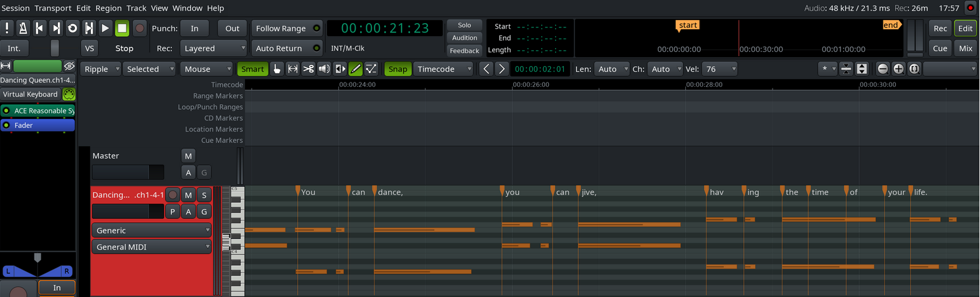The image size is (980, 297).
Task: Select the Audition speaker tool
Action: [x=324, y=69]
